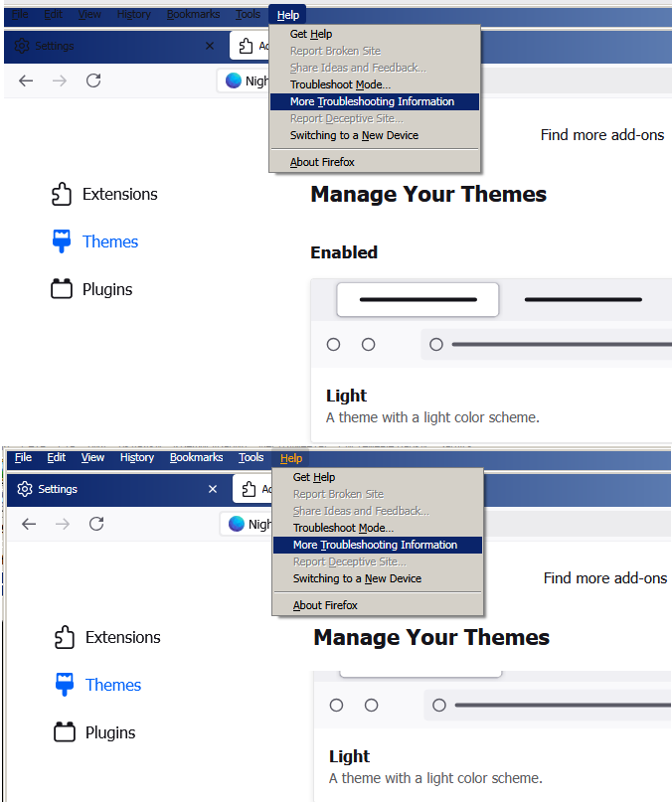Click the Light theme name in bottom screenshot
672x802 pixels.
[x=350, y=756]
